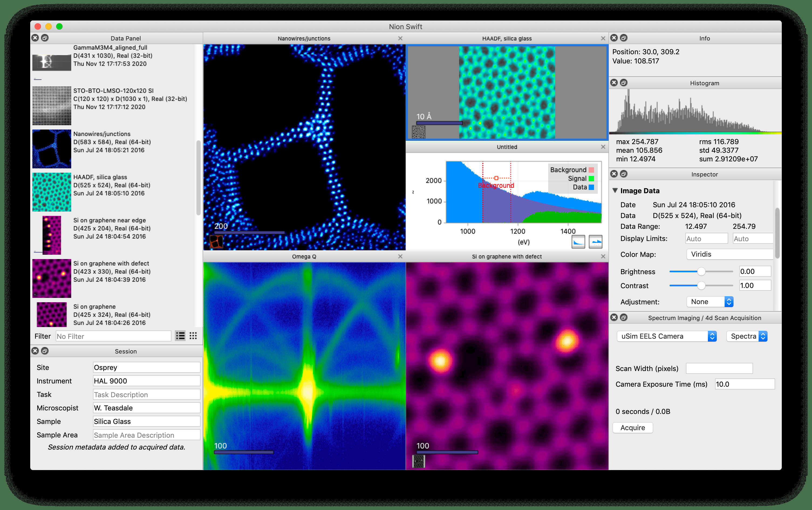The height and width of the screenshot is (510, 812).
Task: Open the Spectra mode dropdown
Action: click(x=747, y=336)
